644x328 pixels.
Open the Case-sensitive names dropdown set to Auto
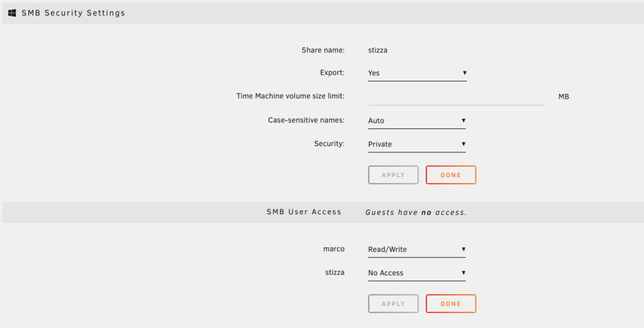coord(417,121)
